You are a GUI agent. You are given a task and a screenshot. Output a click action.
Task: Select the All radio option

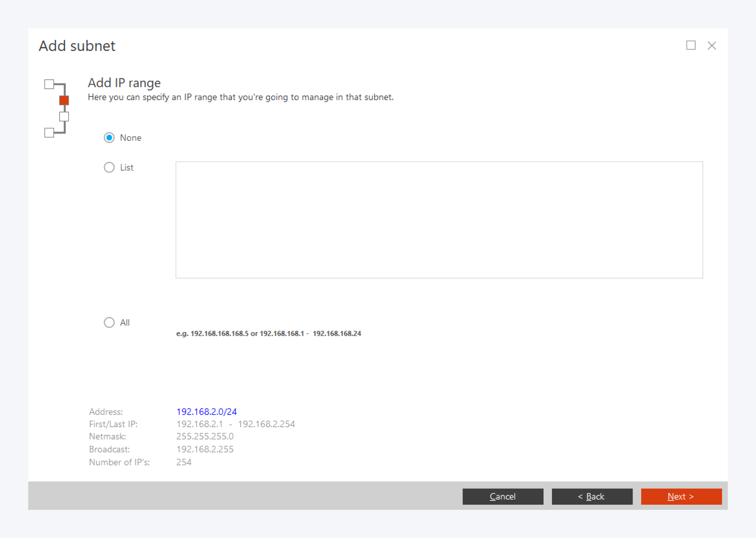point(109,322)
